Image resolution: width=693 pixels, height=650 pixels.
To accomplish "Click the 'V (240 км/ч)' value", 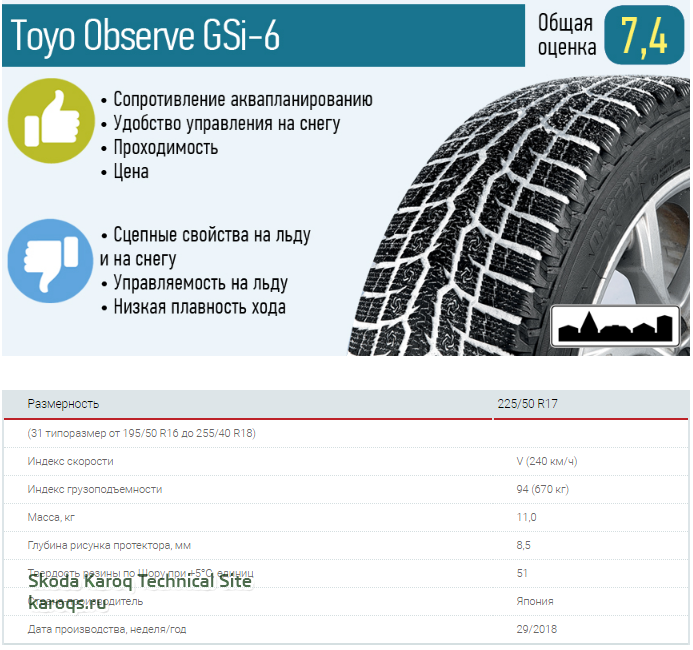I will 547,461.
